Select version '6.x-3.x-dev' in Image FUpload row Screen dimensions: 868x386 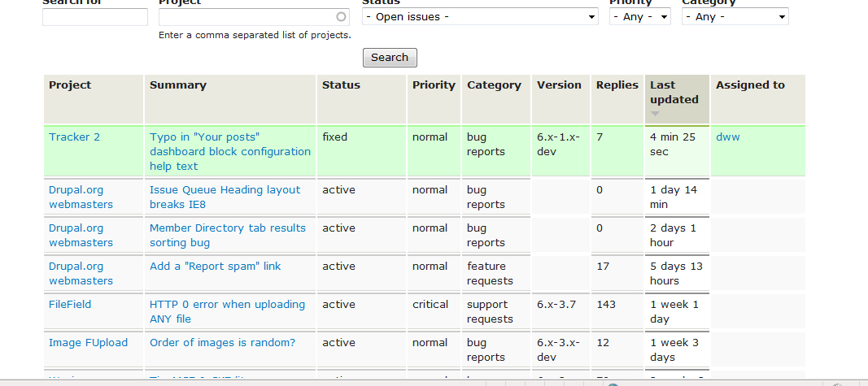pos(559,349)
